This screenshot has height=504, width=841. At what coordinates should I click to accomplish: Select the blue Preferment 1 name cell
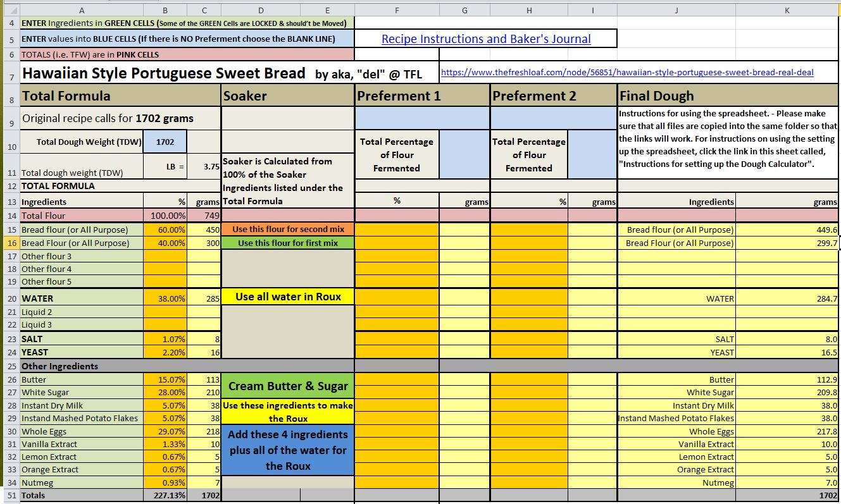(x=422, y=118)
